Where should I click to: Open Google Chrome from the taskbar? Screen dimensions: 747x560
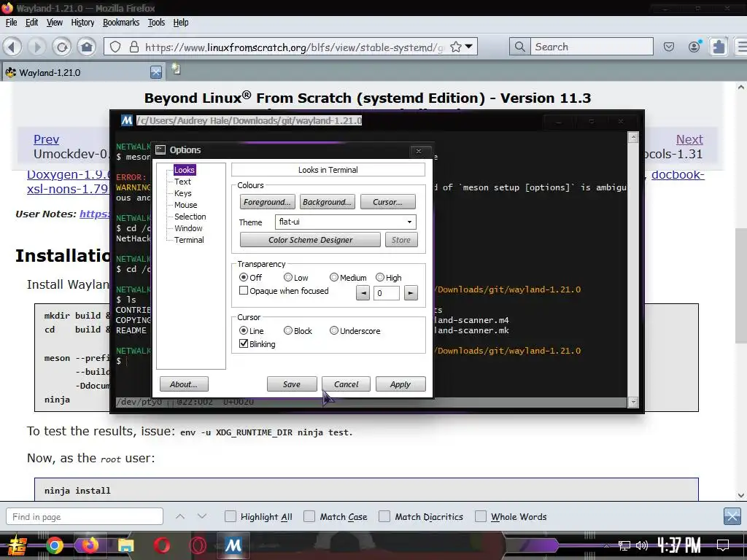click(x=54, y=545)
